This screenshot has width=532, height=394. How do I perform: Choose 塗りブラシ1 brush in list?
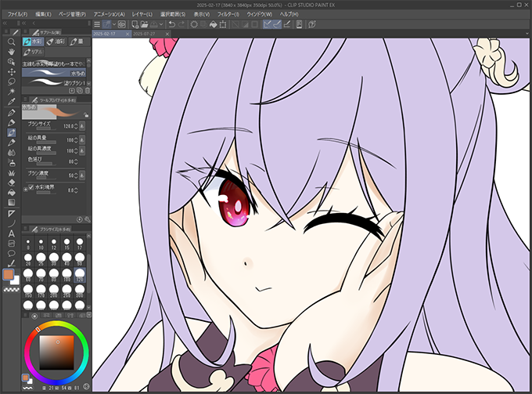pos(54,82)
